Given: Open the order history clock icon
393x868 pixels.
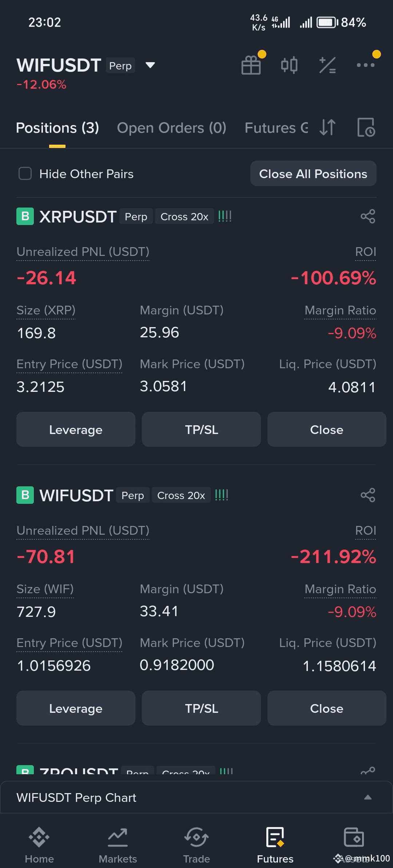Looking at the screenshot, I should point(366,128).
